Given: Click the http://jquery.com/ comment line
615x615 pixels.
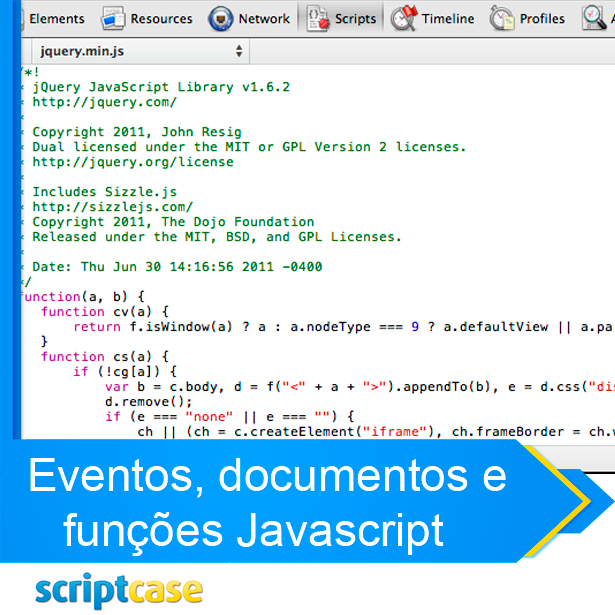Looking at the screenshot, I should 105,102.
